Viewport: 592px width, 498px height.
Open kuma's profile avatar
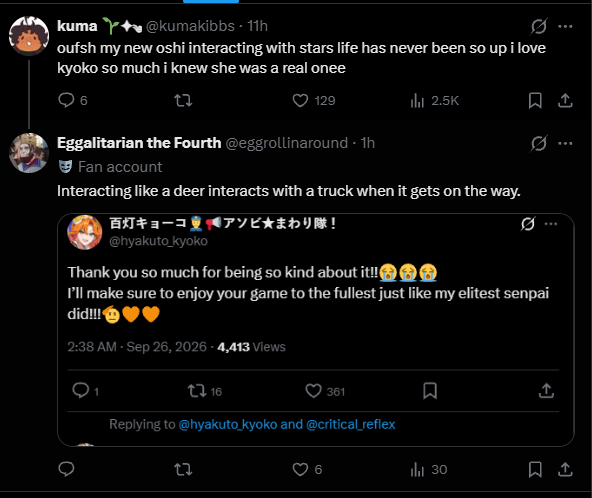[x=29, y=36]
